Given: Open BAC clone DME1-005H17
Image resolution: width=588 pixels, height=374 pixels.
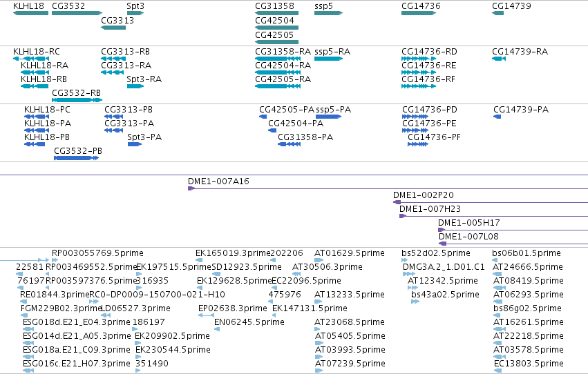Looking at the screenshot, I should click(x=513, y=230).
